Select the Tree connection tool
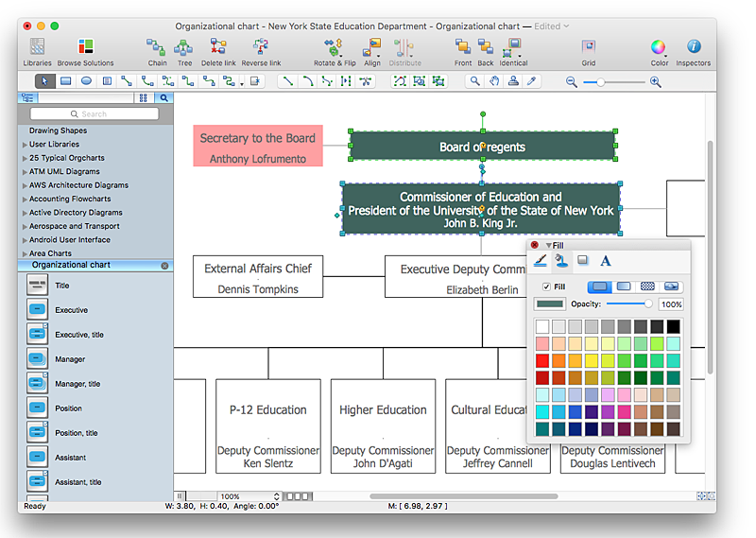The image size is (756, 538). pyautogui.click(x=184, y=52)
